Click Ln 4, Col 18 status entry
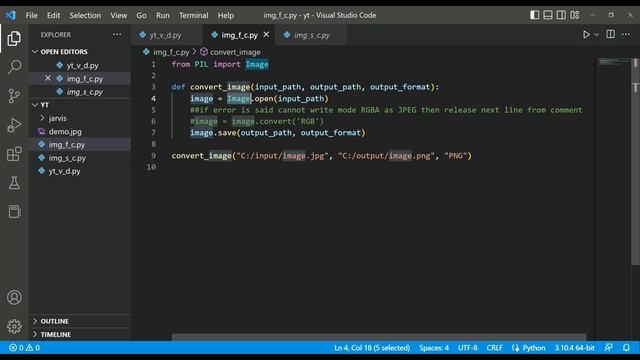 (x=372, y=348)
